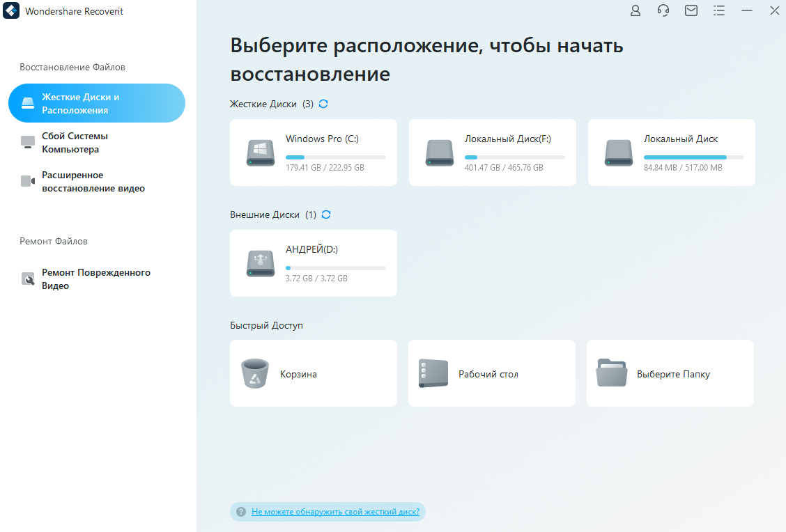This screenshot has width=786, height=532.
Task: Minimize the Recoverit window
Action: click(747, 10)
